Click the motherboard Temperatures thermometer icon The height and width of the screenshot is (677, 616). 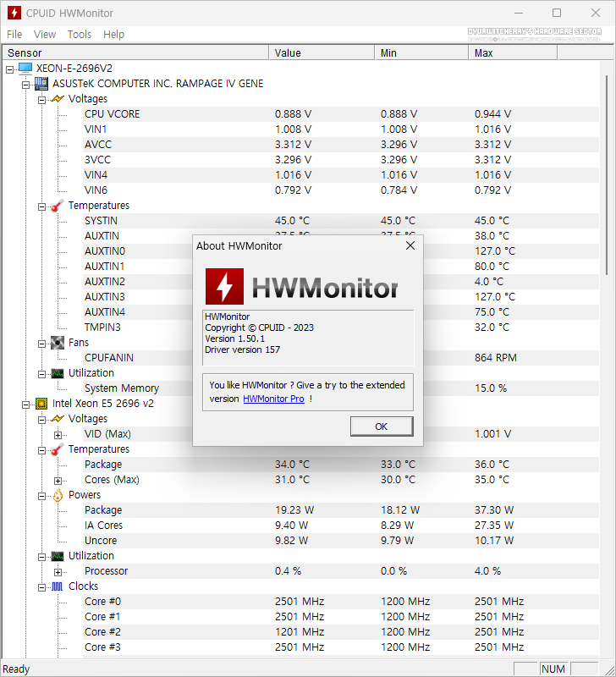58,206
